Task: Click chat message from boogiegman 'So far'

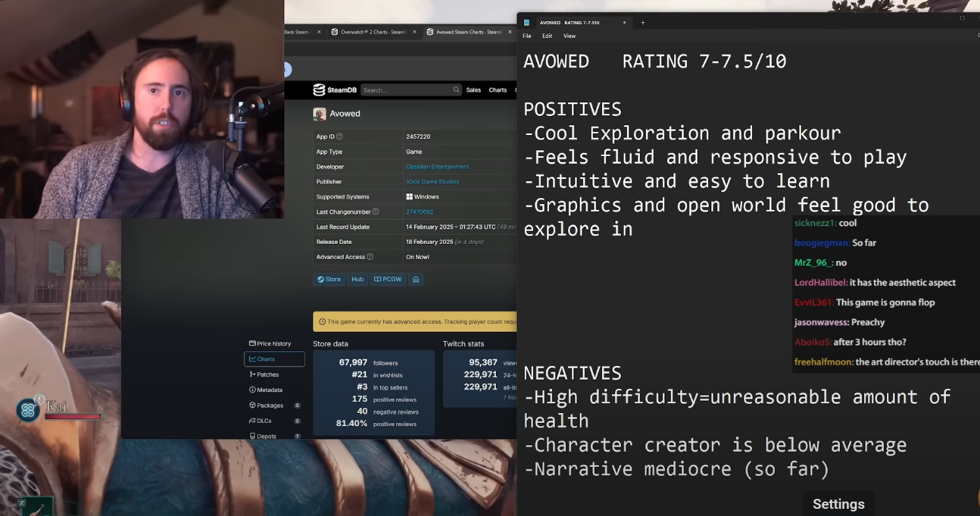Action: 864,243
